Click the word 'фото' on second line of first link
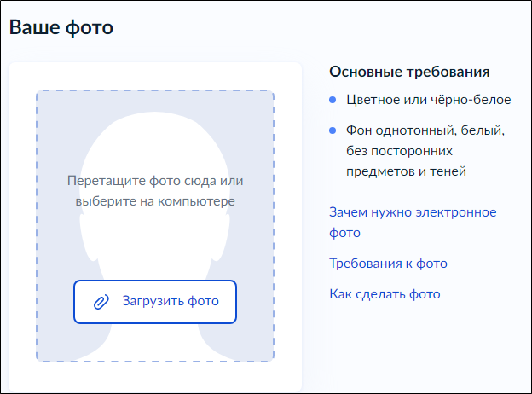The image size is (532, 394). point(344,233)
